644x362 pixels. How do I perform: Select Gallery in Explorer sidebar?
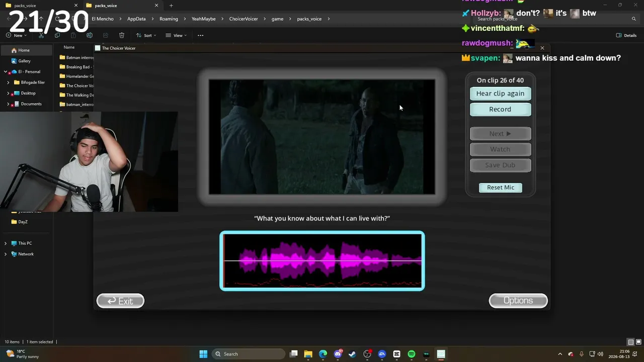click(24, 61)
